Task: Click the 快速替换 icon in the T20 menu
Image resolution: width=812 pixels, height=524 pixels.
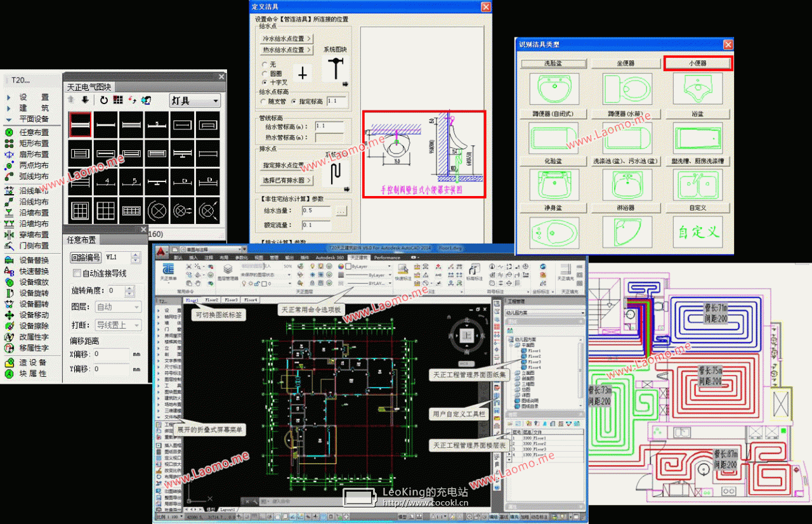Action: coord(9,271)
